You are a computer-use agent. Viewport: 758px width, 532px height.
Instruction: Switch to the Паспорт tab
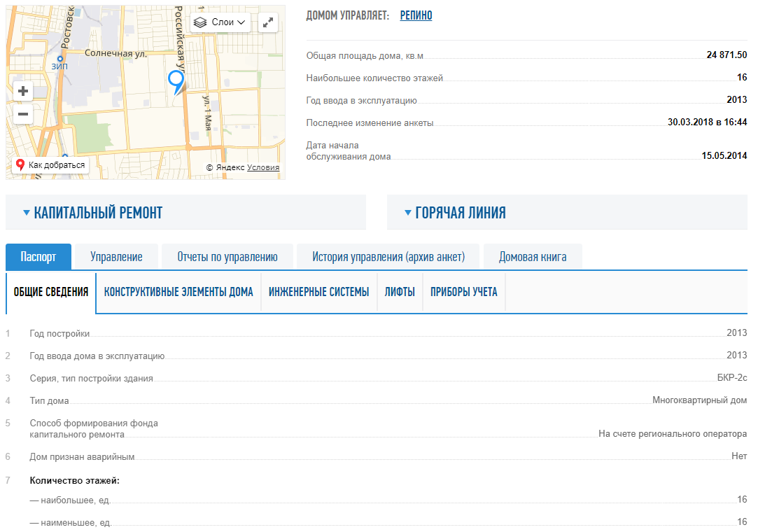(x=38, y=257)
